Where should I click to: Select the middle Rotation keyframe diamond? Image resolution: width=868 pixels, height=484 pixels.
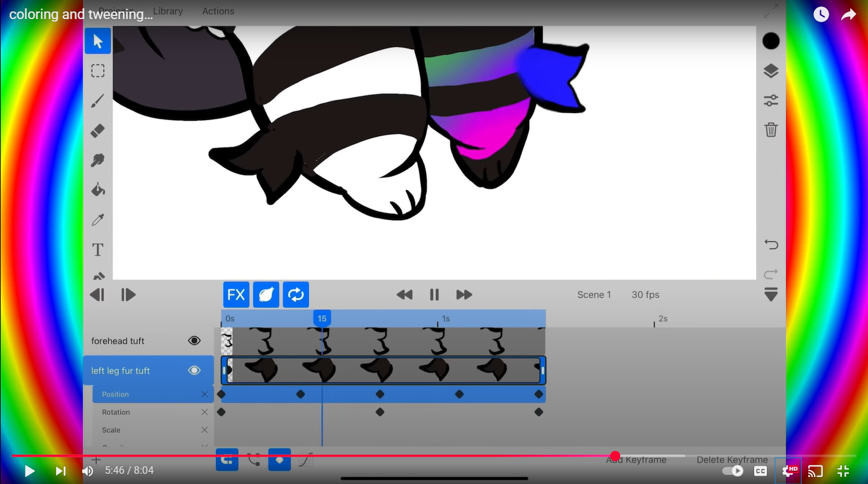coord(380,412)
